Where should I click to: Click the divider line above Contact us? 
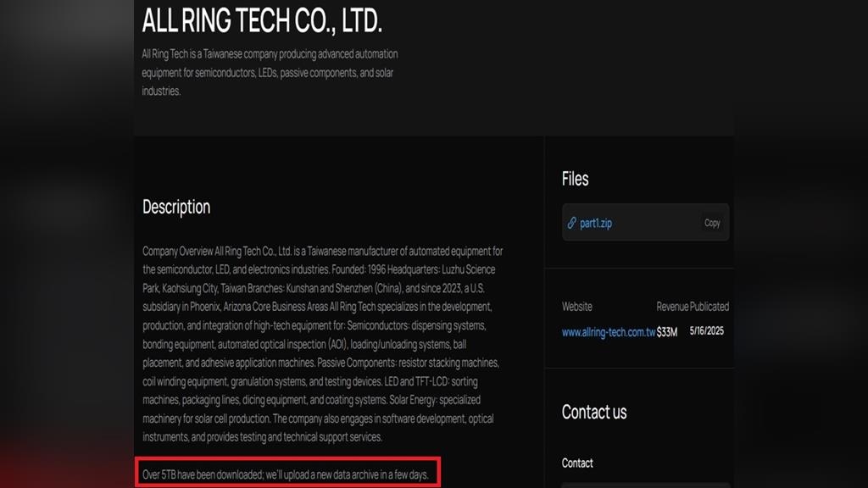pyautogui.click(x=639, y=369)
